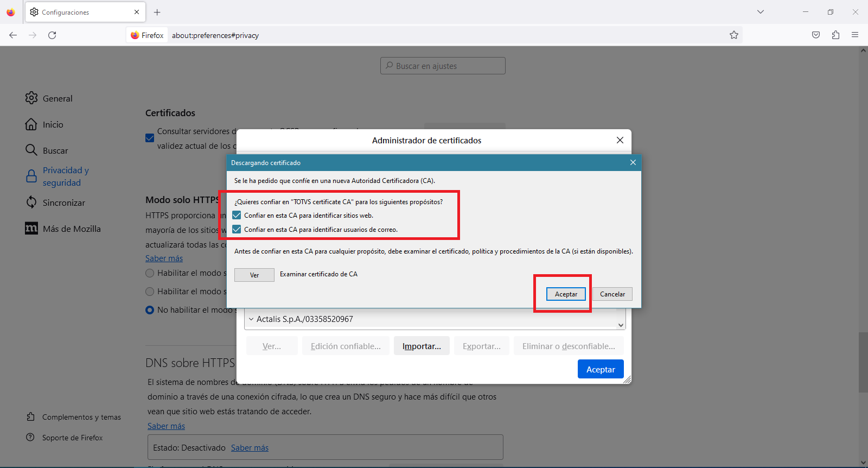Viewport: 868px width, 468px height.
Task: Click Cancelar in Descargando certificado dialog
Action: (612, 294)
